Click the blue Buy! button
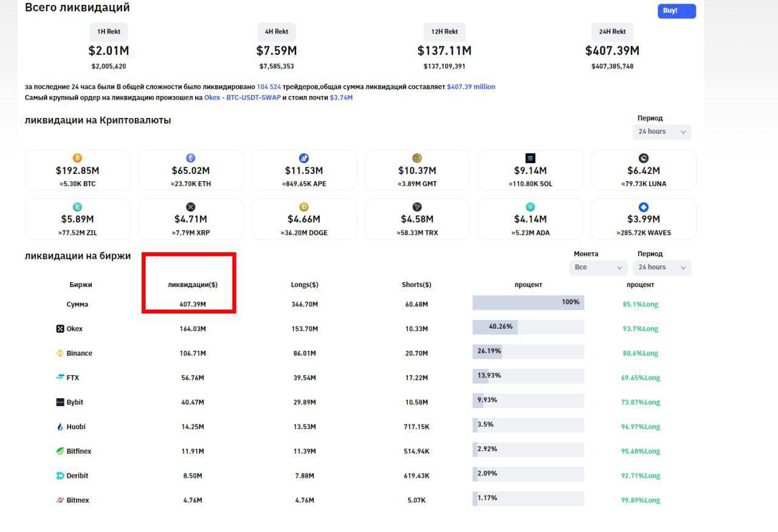The width and height of the screenshot is (778, 532). [676, 11]
